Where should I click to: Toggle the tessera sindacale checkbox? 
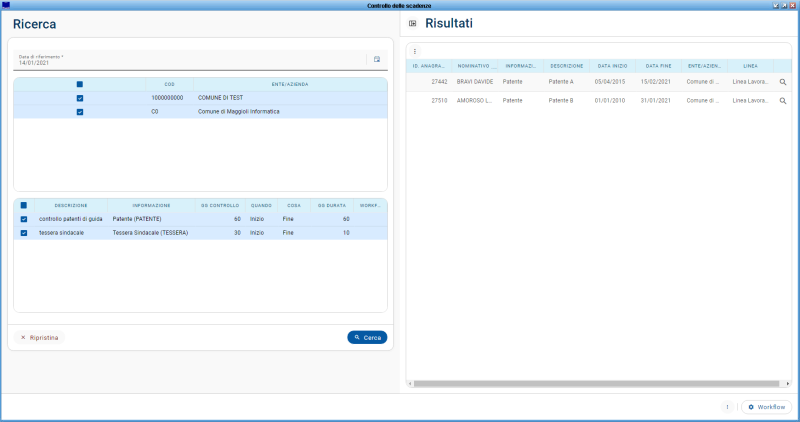24,233
